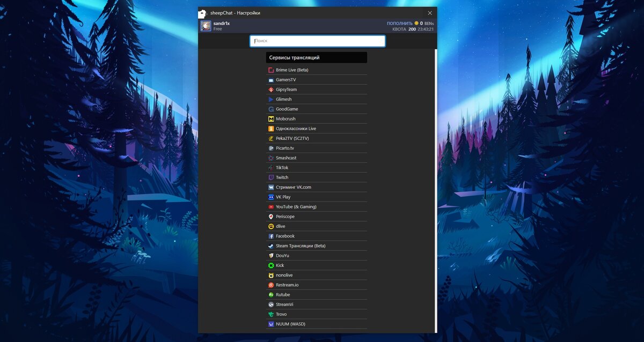Click the Smashcast icon

pos(271,158)
